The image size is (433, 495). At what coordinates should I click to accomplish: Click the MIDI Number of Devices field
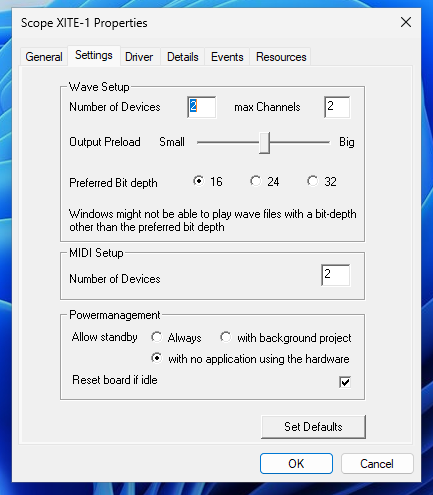tap(336, 275)
